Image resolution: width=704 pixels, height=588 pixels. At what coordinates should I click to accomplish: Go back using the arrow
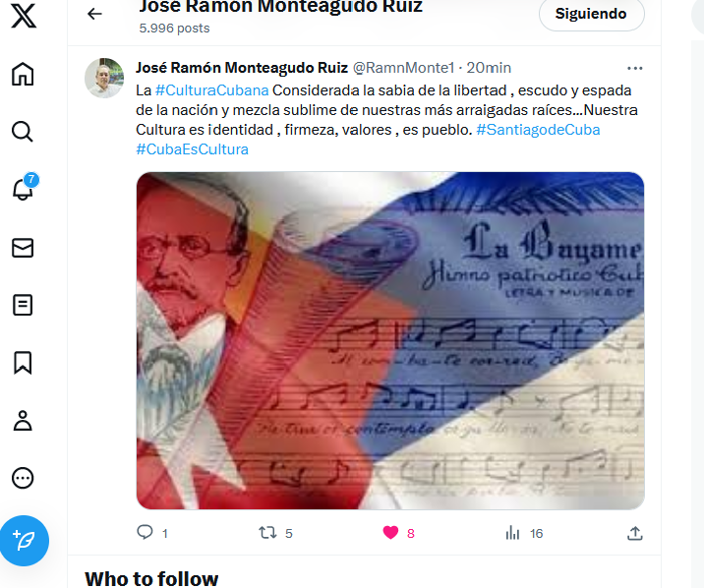(94, 14)
